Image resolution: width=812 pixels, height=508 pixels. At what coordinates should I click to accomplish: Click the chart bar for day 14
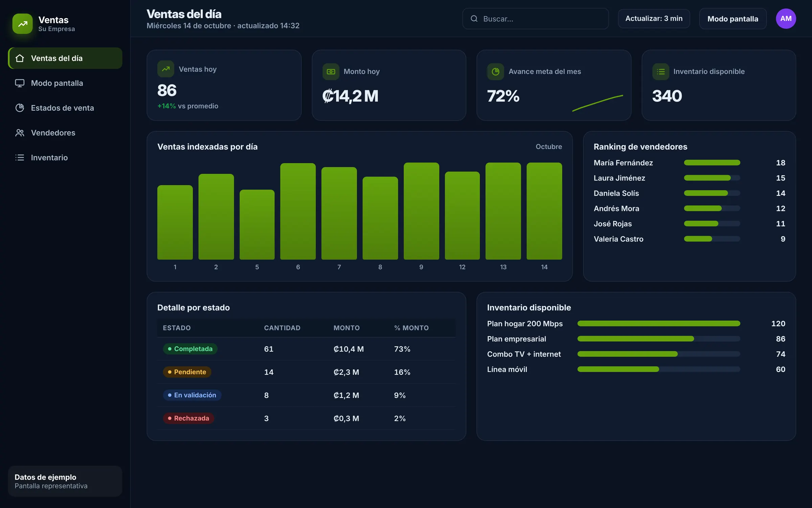544,211
